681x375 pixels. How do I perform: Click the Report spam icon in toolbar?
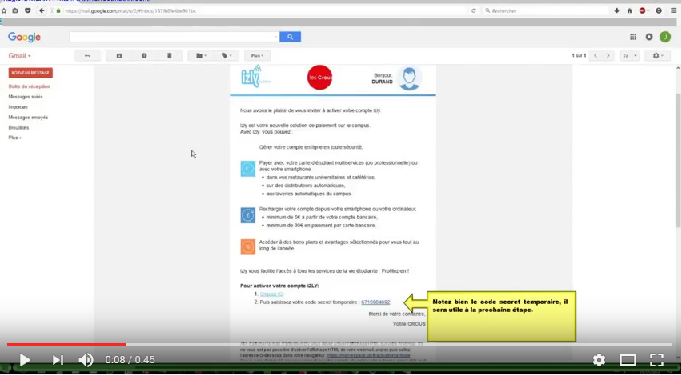144,56
